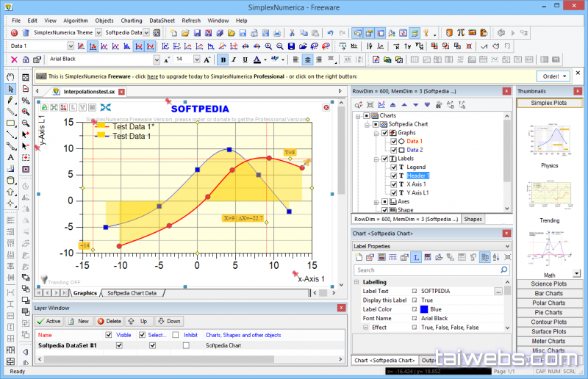Screen dimensions: 588x379
Task: Click the Pi symbol toolbar icon
Action: pos(460,33)
